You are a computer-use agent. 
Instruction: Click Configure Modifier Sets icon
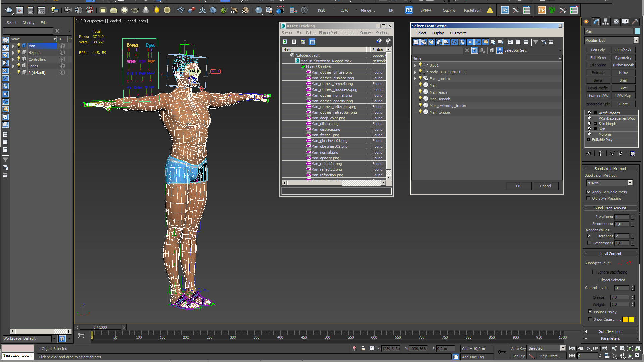pos(632,153)
